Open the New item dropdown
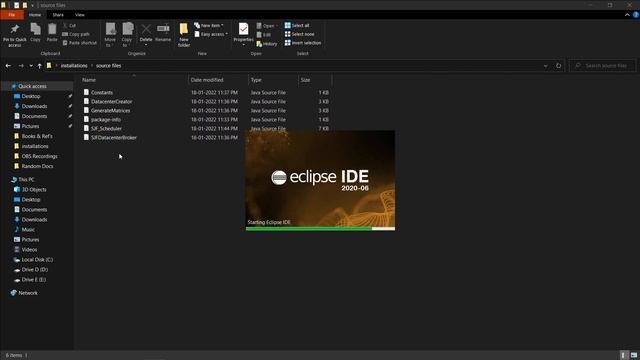Image resolution: width=640 pixels, height=360 pixels. (x=209, y=25)
